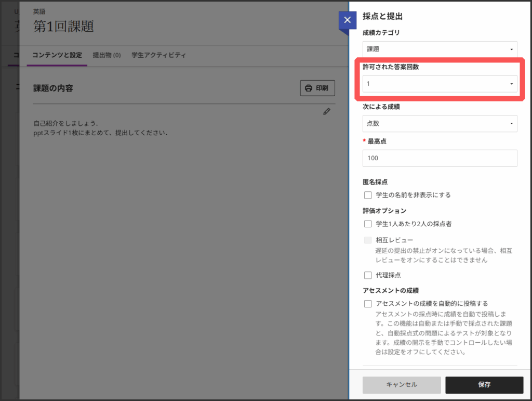Open the 次による成績 dropdown
The height and width of the screenshot is (401, 532).
coord(440,123)
